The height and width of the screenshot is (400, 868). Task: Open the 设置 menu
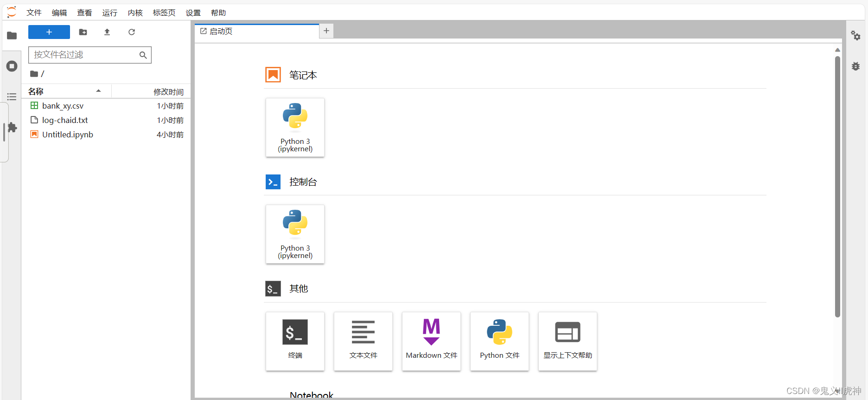tap(193, 13)
